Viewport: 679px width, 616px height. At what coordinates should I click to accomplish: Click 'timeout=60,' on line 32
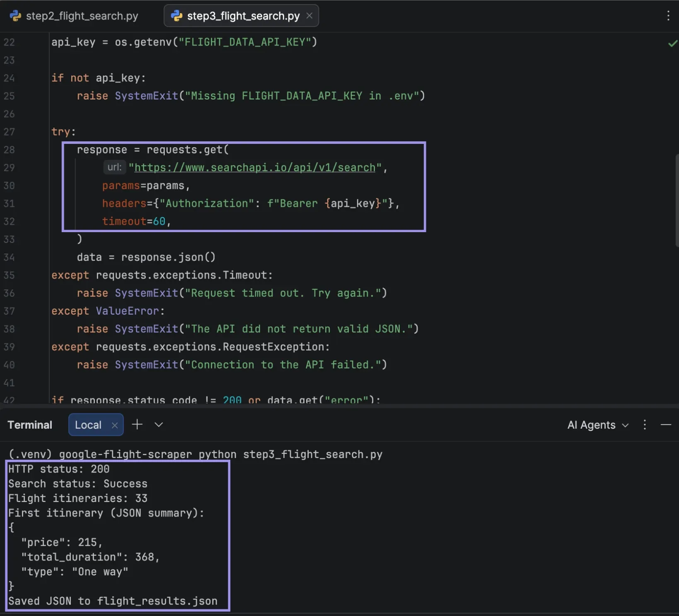click(137, 221)
